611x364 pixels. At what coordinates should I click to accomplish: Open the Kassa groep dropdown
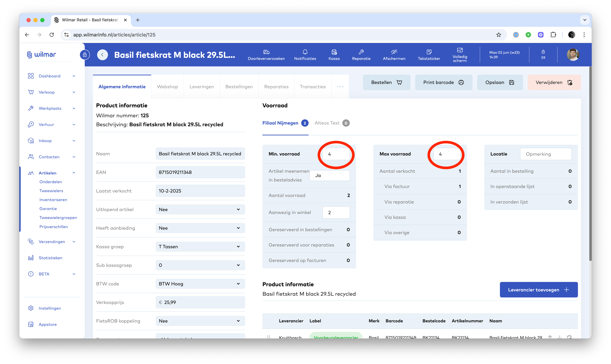click(x=200, y=247)
